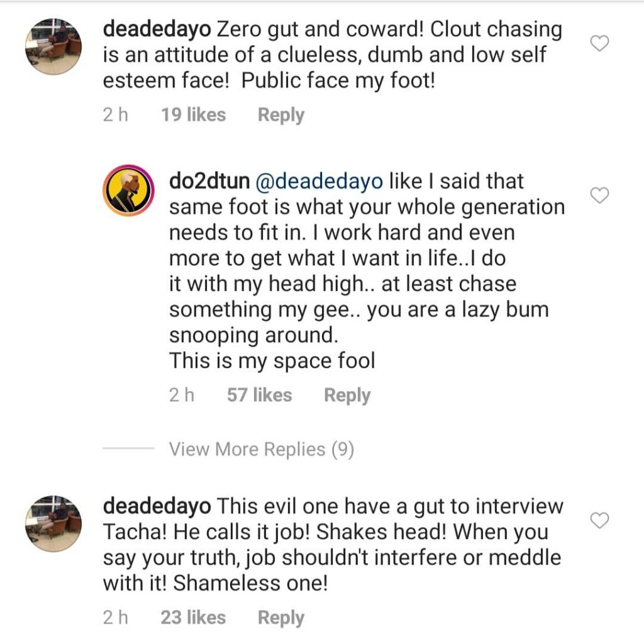The image size is (644, 644).
Task: Heart the "This evil one" comment
Action: 601,520
